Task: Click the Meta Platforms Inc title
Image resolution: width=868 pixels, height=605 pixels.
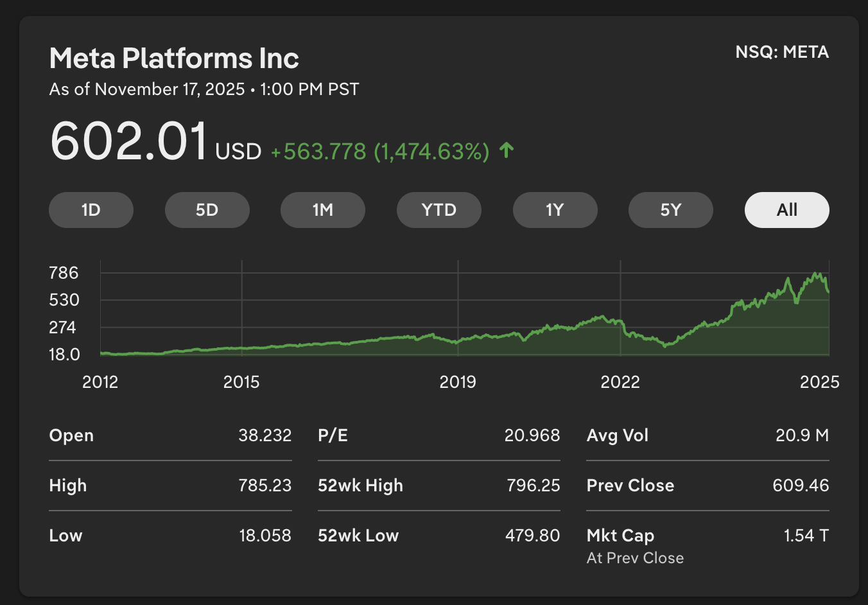Action: click(x=174, y=58)
